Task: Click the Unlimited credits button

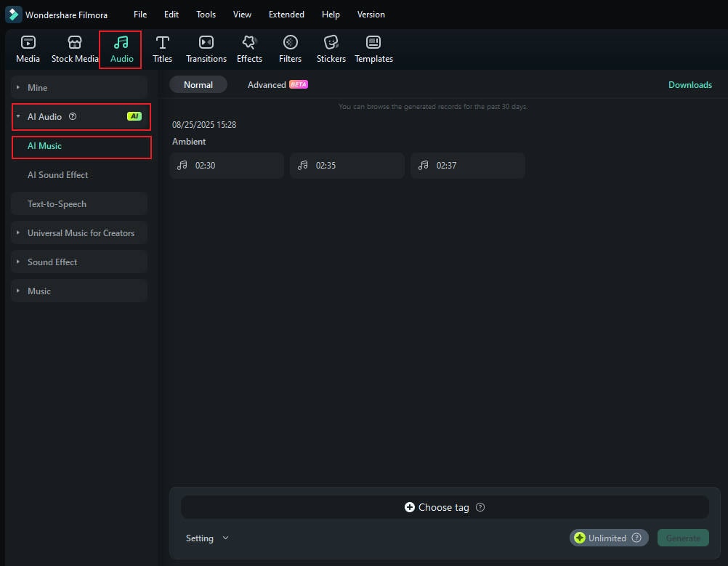Action: pos(609,538)
